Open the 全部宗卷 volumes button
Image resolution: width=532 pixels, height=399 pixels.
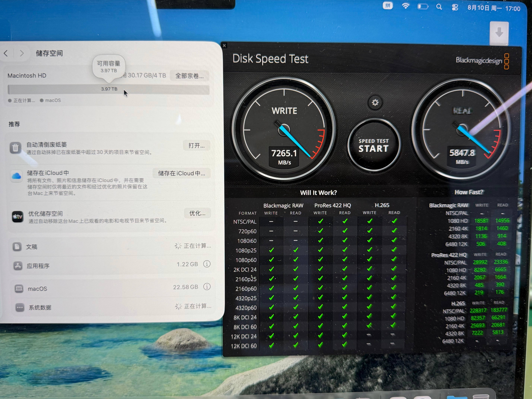pyautogui.click(x=190, y=76)
